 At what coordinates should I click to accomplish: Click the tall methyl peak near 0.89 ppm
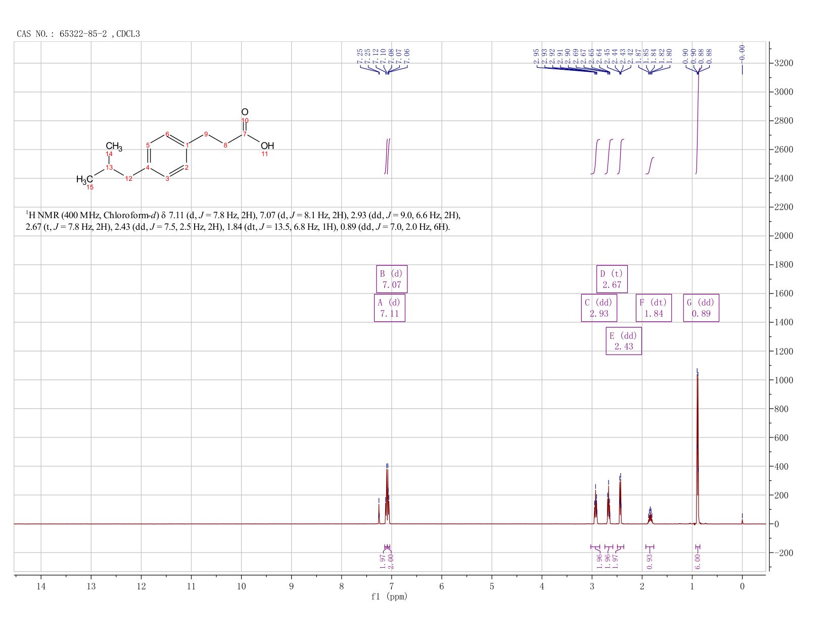click(x=698, y=450)
